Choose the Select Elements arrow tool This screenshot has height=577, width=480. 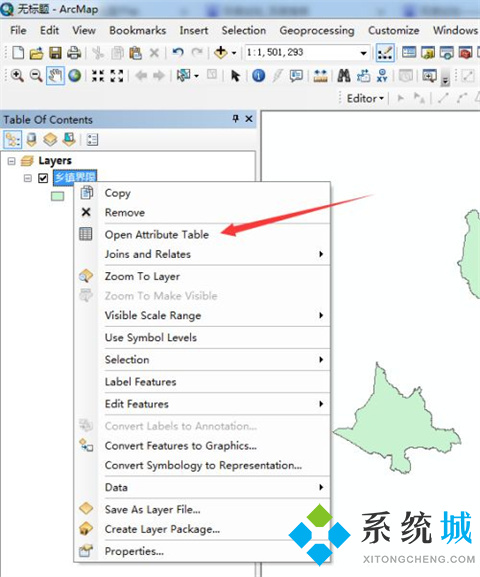point(235,76)
